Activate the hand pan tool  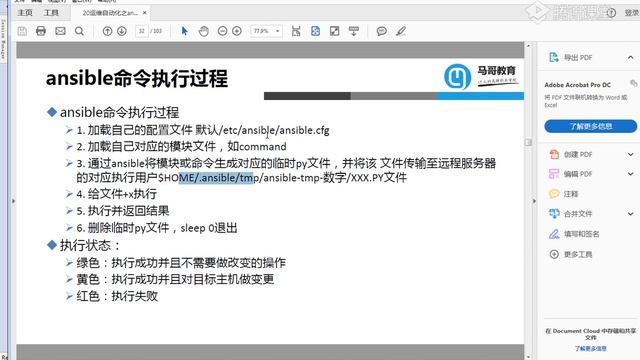[x=203, y=31]
